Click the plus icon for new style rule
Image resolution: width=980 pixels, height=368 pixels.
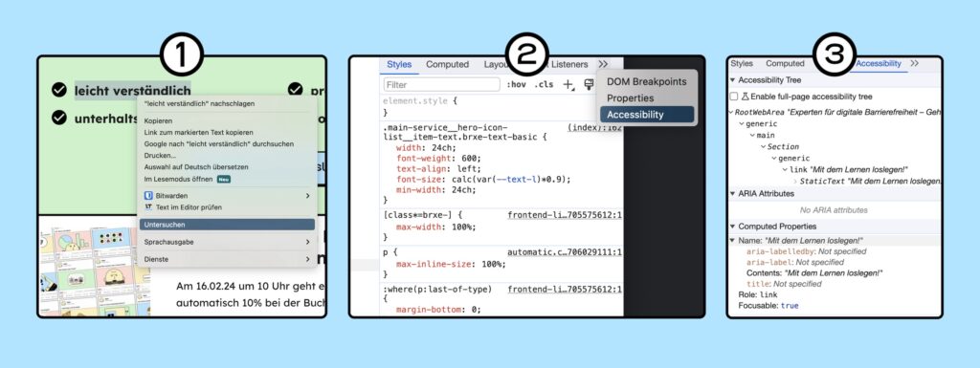click(x=568, y=84)
